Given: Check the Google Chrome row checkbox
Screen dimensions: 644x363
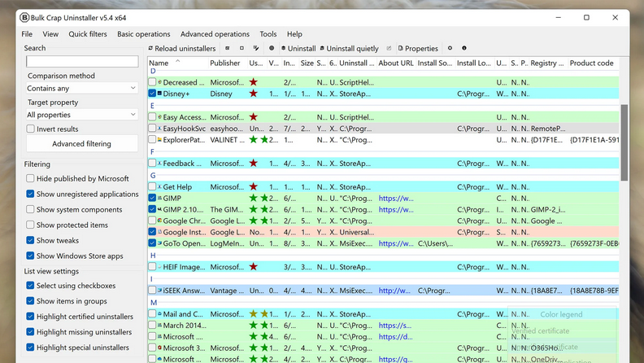Looking at the screenshot, I should pos(152,221).
